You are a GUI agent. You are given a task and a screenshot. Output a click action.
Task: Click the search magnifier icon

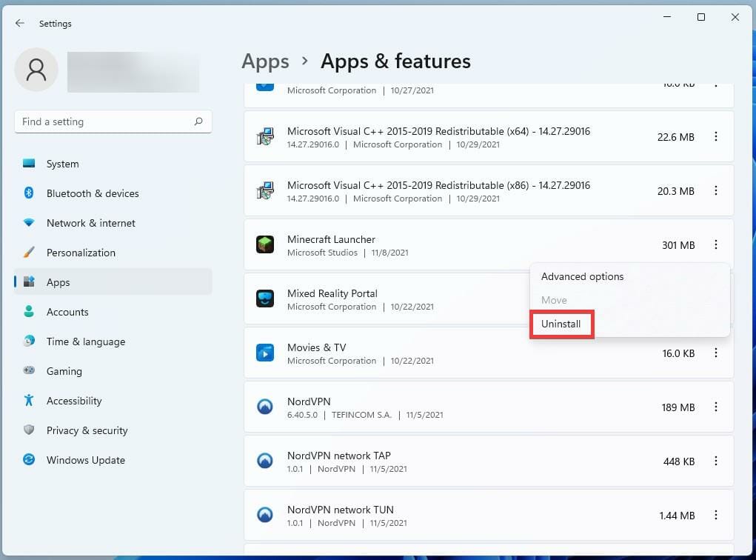coord(198,121)
